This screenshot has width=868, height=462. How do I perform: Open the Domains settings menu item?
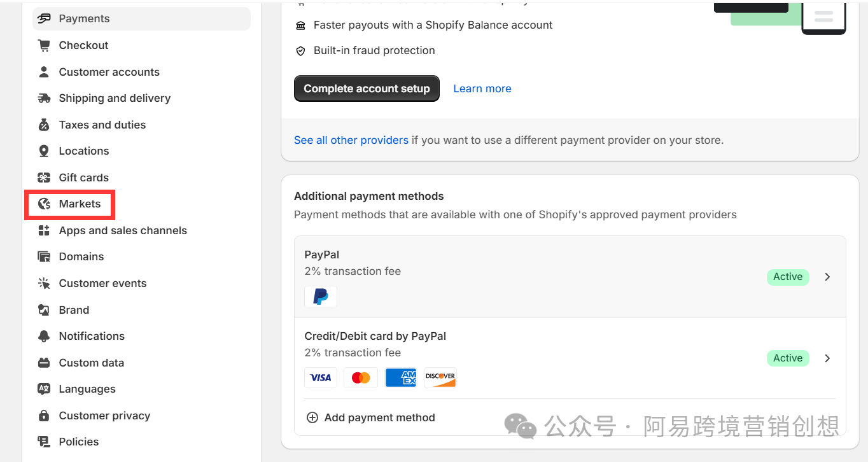[x=81, y=256]
